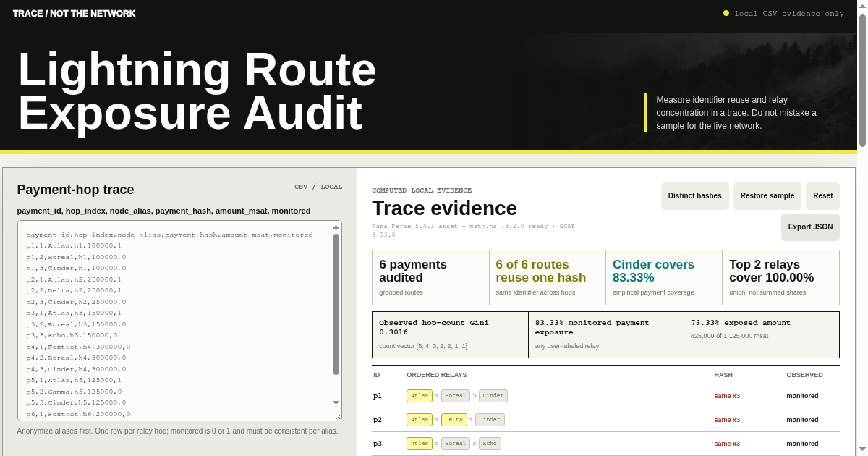Click the p2 payment ID
This screenshot has height=456, width=868.
coord(378,420)
